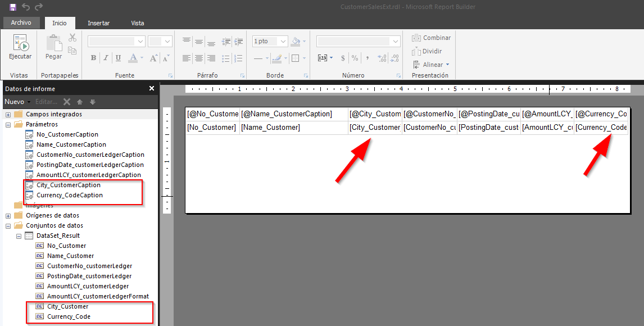Click the Combinar merge cells icon
This screenshot has width=644, height=326.
(416, 38)
